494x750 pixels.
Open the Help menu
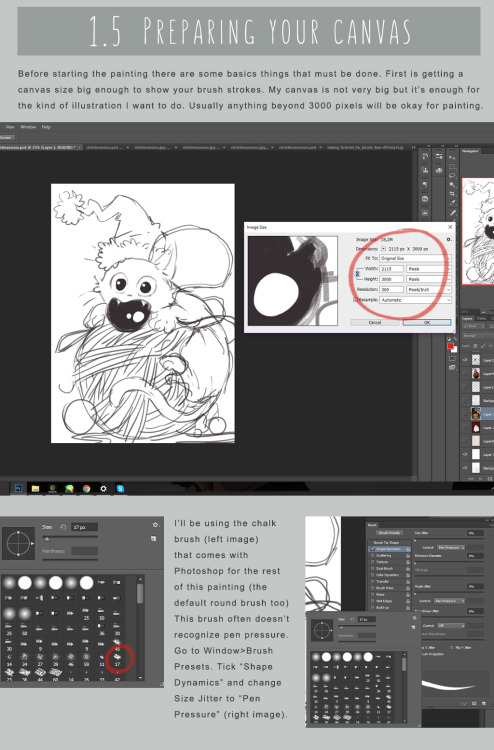pyautogui.click(x=46, y=127)
